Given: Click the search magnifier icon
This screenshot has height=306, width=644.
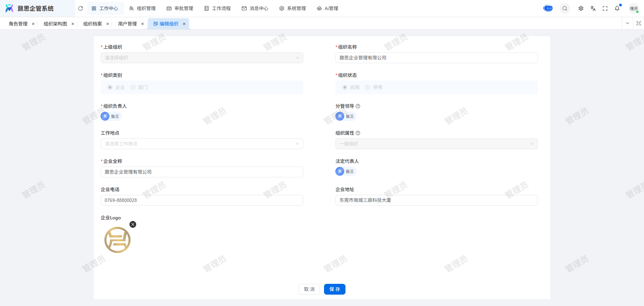Looking at the screenshot, I should point(565,8).
